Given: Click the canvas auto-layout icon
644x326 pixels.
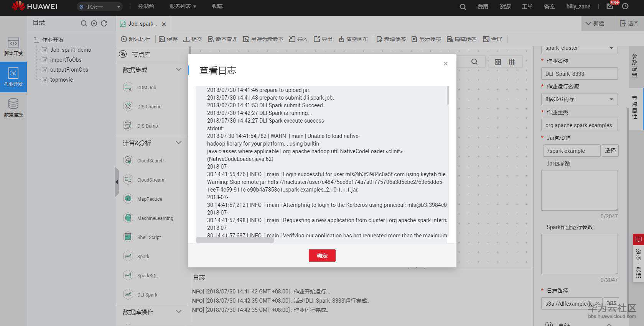Looking at the screenshot, I should [x=498, y=62].
